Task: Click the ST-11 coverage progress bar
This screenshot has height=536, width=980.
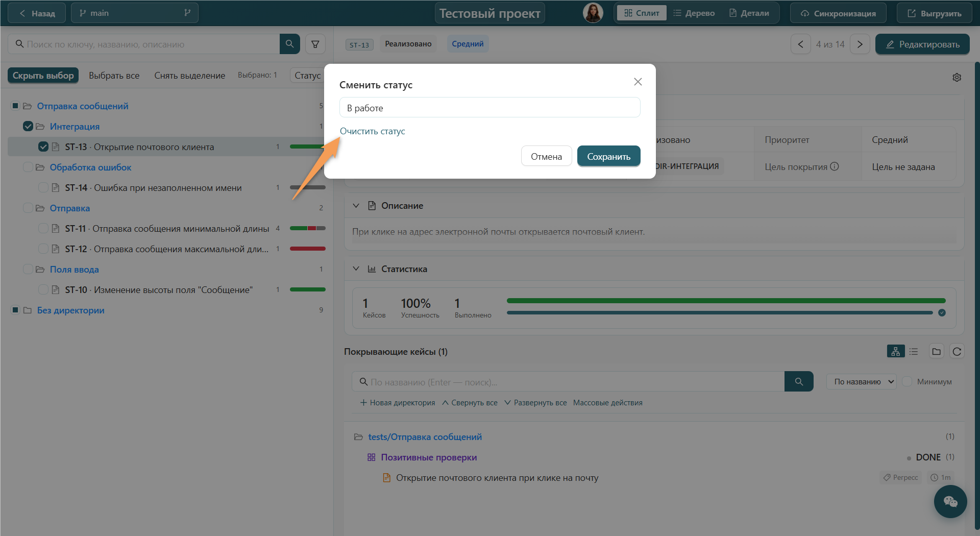Action: [307, 228]
